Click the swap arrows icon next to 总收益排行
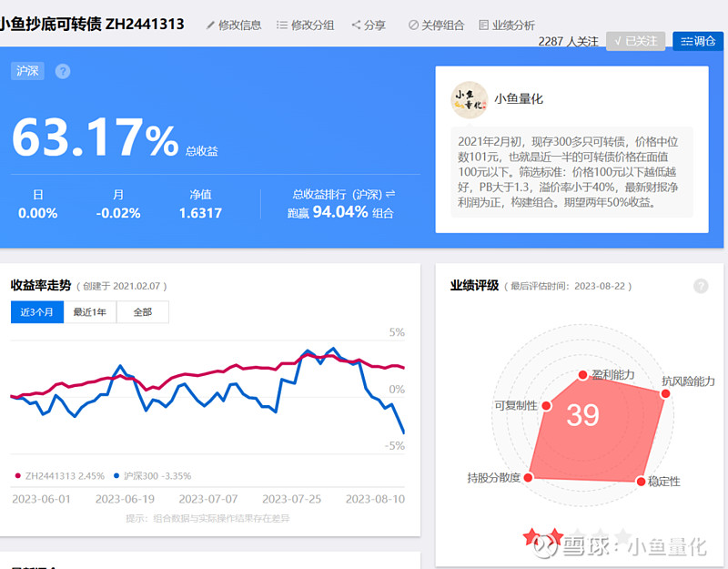The height and width of the screenshot is (569, 728). pyautogui.click(x=390, y=194)
